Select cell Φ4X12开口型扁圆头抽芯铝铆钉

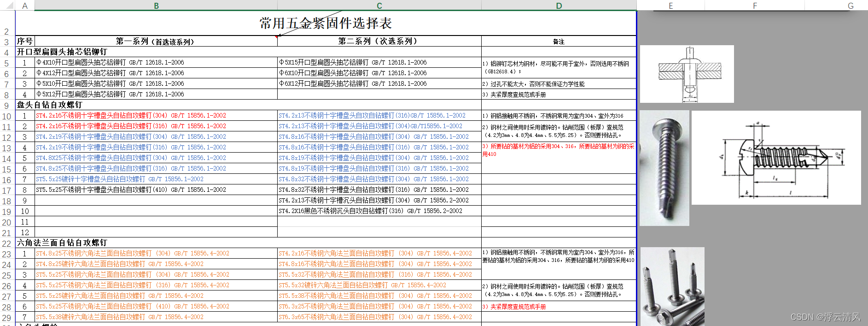coord(156,73)
